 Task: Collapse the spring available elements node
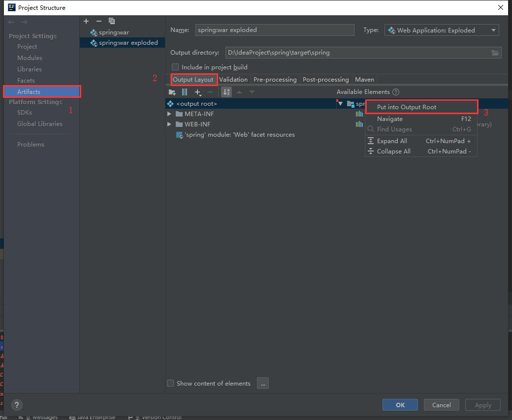(340, 104)
